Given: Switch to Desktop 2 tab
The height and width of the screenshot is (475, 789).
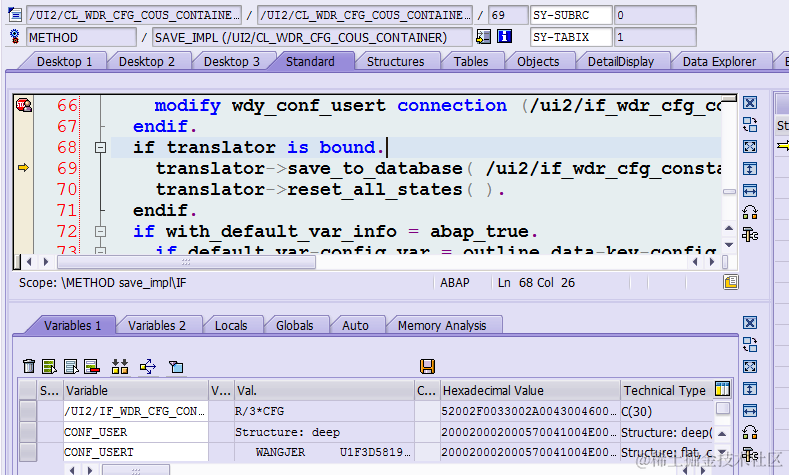Looking at the screenshot, I should (146, 61).
